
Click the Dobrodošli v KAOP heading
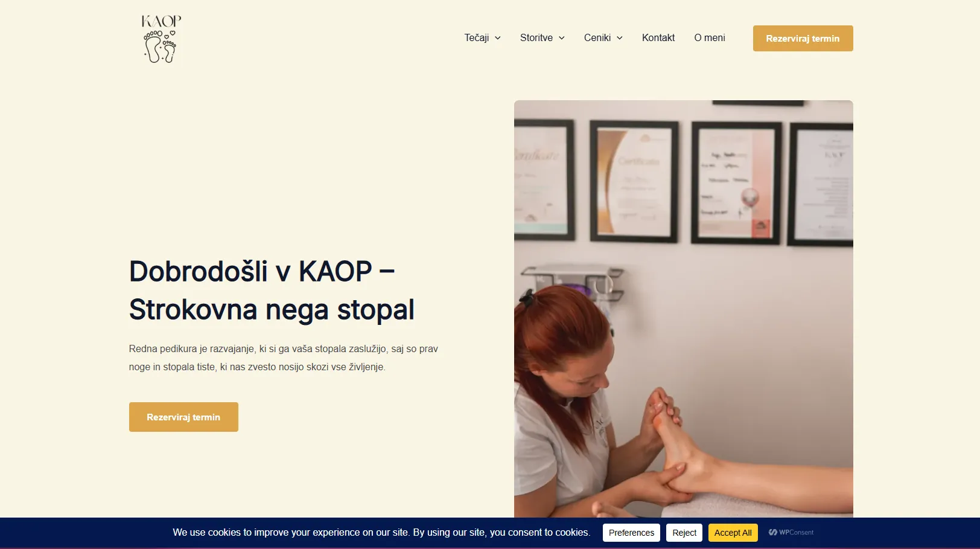click(x=272, y=291)
